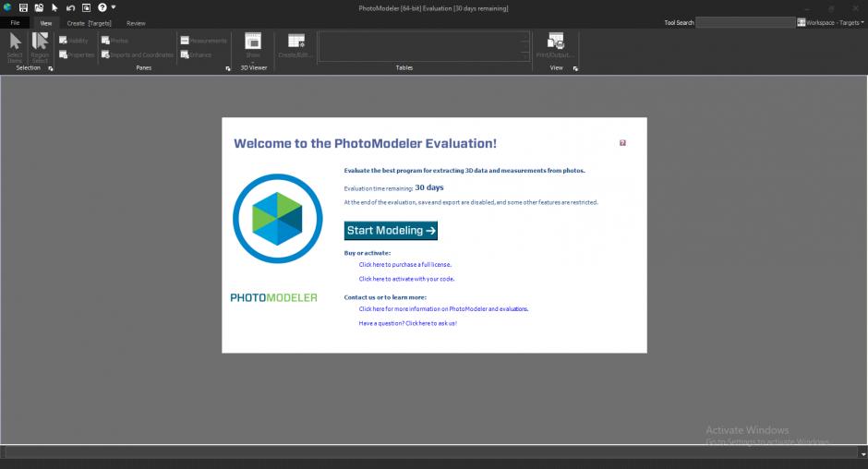
Task: Click the Start Modeling button
Action: point(391,231)
